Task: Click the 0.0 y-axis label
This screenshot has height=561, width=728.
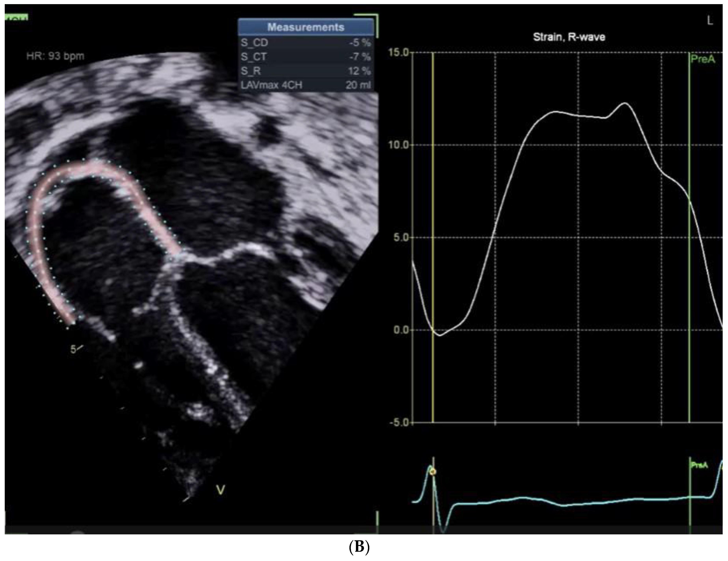Action: pos(401,330)
